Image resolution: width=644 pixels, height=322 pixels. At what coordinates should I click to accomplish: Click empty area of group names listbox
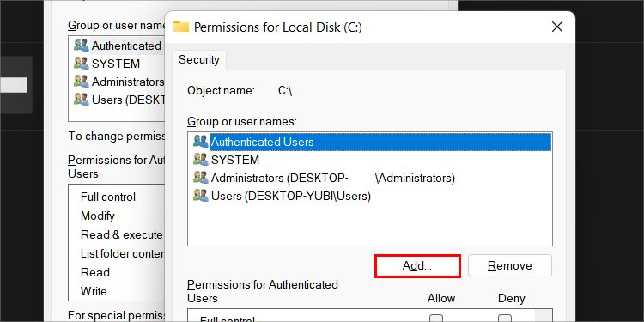(369, 226)
